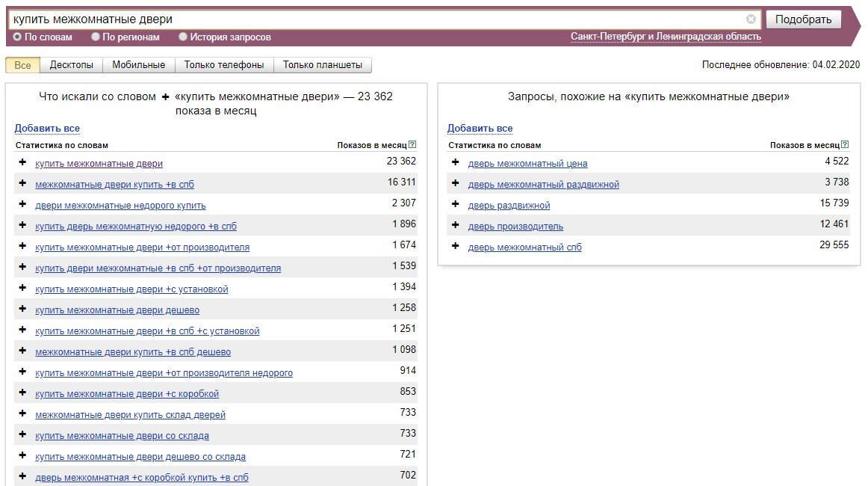This screenshot has height=486, width=868.
Task: Open help icon next to left 'Показов в месяц'
Action: [x=412, y=144]
